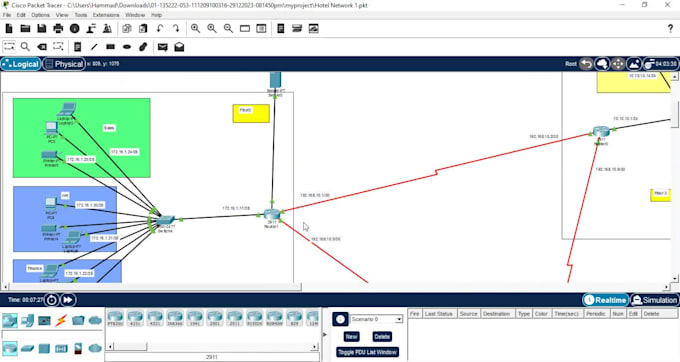The height and width of the screenshot is (362, 680).
Task: Open viewport 04:03:30 environment button
Action: (660, 64)
